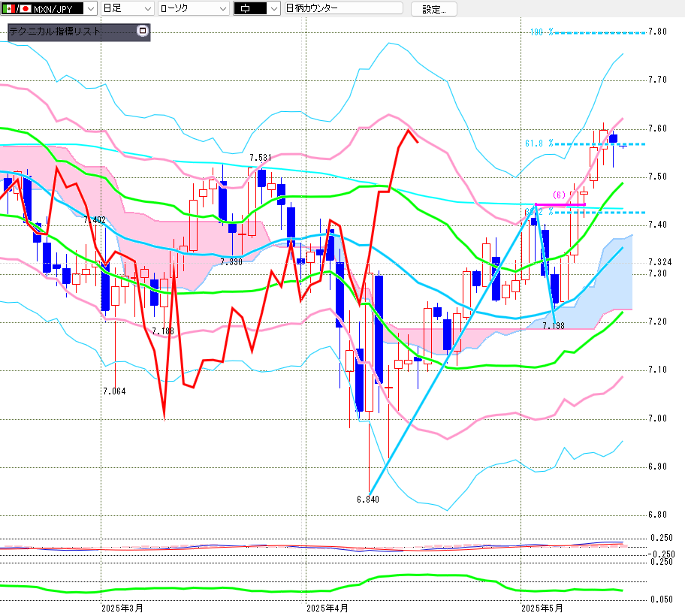Open the 日足 timeframe dropdown

coord(127,8)
